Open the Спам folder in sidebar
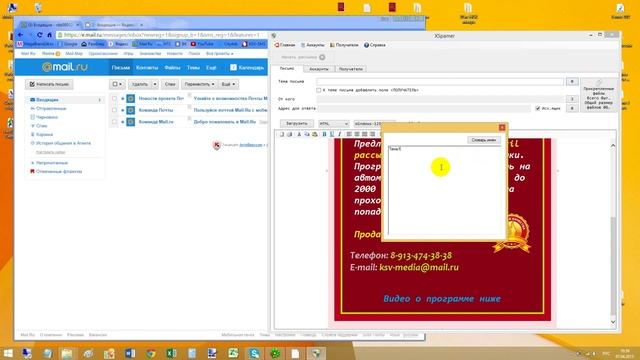Screen dimensions: 640x360 pyautogui.click(x=42, y=126)
